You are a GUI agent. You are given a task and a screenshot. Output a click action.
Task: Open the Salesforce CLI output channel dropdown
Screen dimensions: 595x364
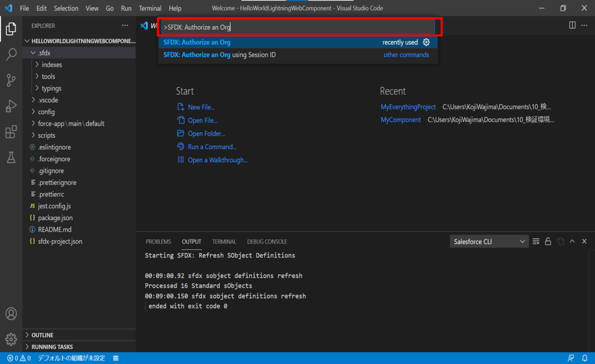point(489,242)
